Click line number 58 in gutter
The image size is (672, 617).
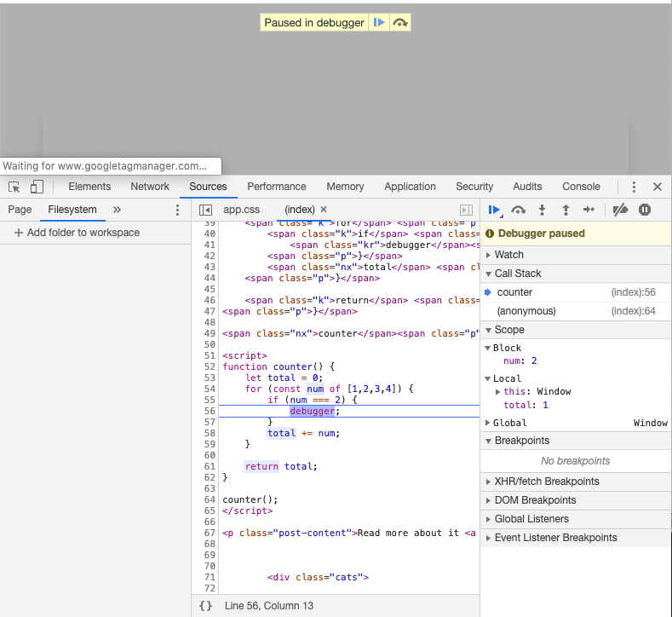pyautogui.click(x=210, y=433)
